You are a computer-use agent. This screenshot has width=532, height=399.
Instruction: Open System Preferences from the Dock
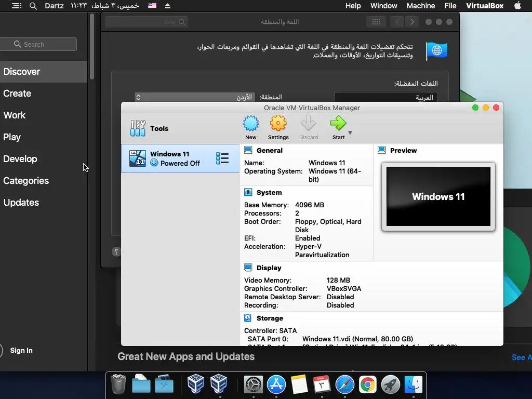point(253,384)
